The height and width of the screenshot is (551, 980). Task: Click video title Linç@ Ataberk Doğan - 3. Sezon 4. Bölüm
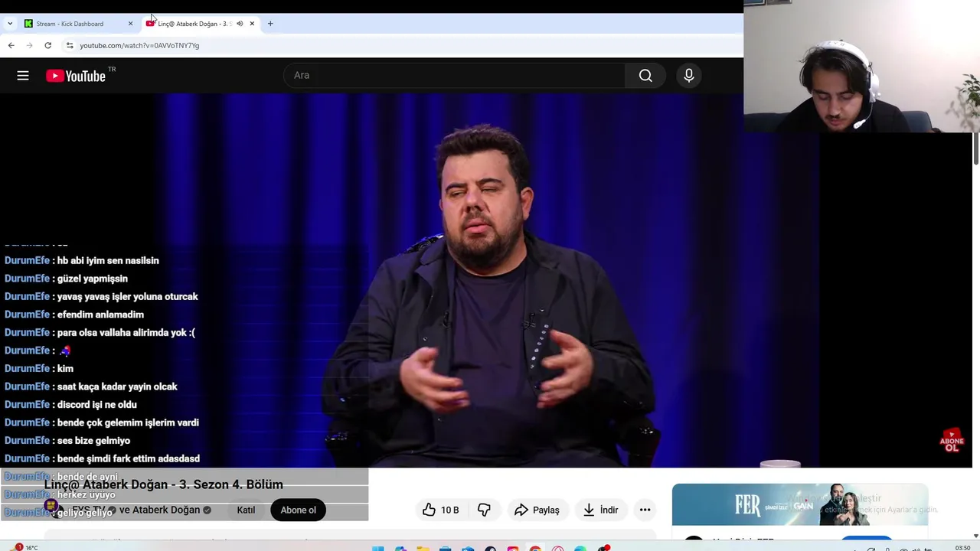click(164, 484)
